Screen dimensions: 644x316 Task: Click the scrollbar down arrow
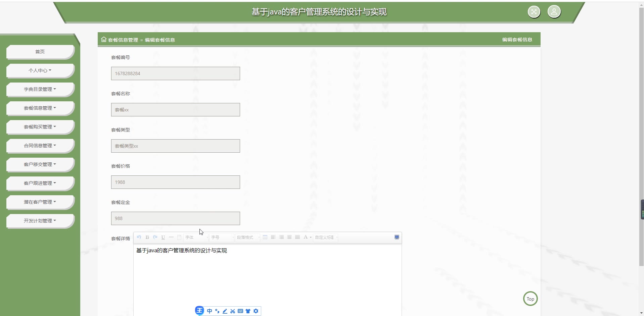click(x=641, y=313)
